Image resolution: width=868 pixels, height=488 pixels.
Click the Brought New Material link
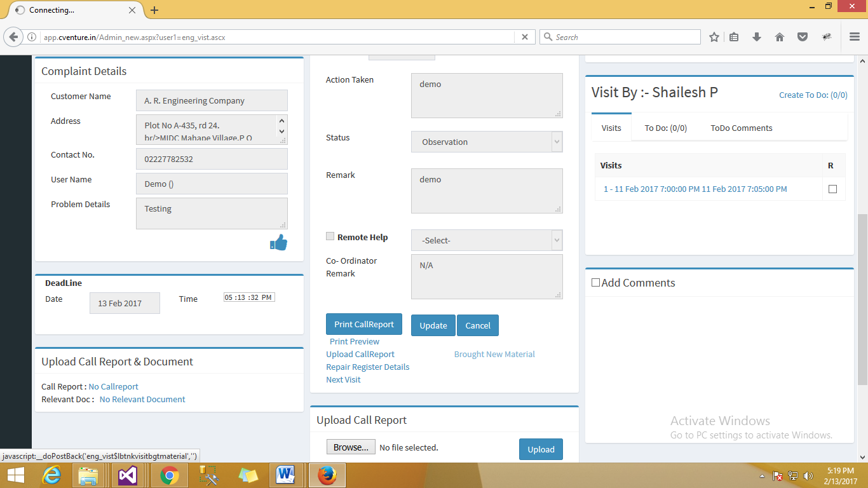click(x=494, y=354)
